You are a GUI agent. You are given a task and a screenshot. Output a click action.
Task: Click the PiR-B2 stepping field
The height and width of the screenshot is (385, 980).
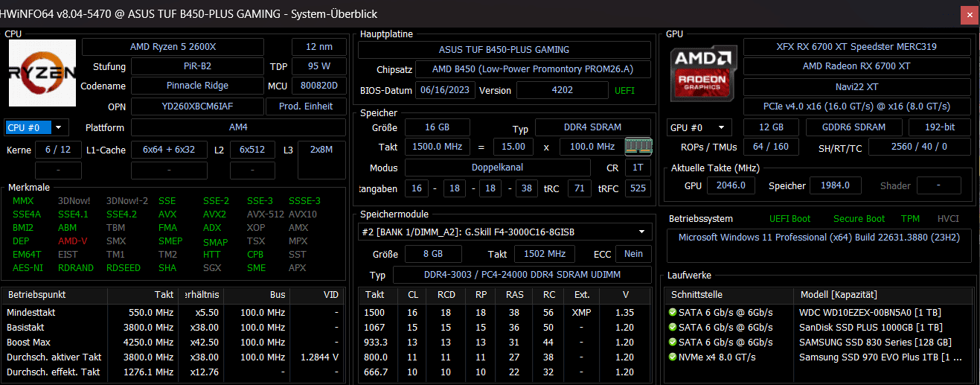click(x=197, y=66)
